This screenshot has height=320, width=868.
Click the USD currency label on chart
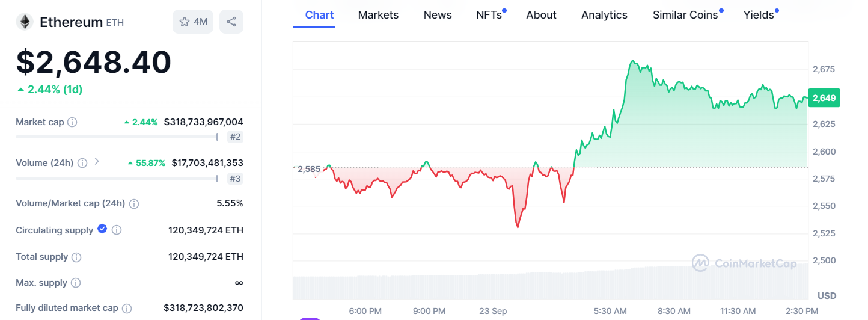point(827,296)
